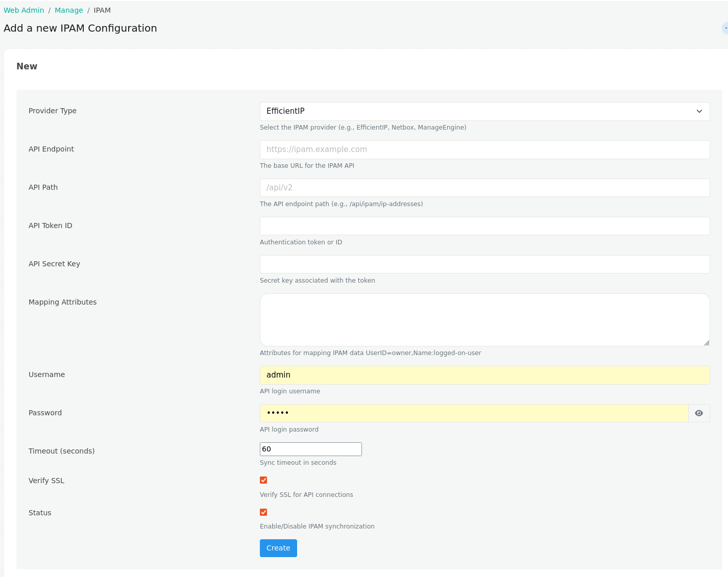Click the text "Authentication token or ID"
The width and height of the screenshot is (728, 577).
(x=301, y=242)
